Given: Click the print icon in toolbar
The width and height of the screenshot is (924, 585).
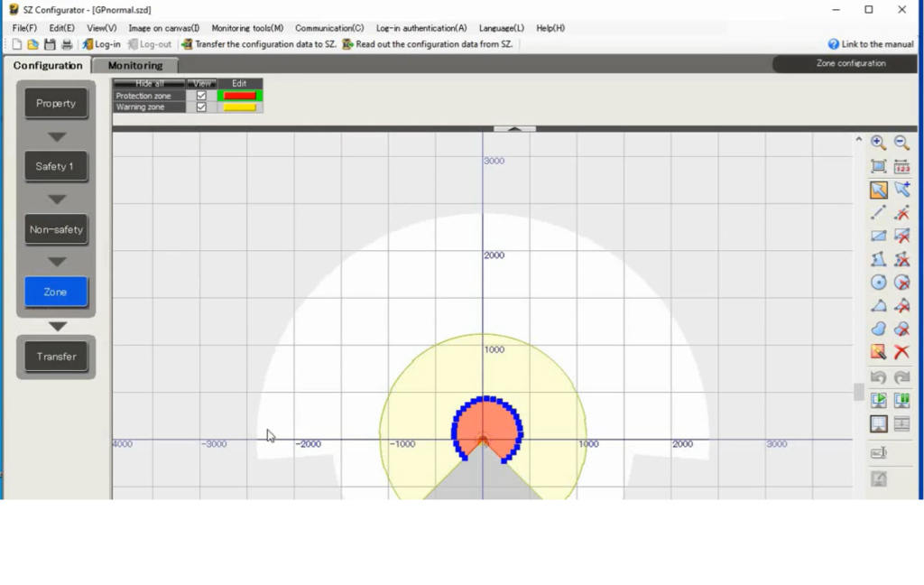Looking at the screenshot, I should [66, 44].
